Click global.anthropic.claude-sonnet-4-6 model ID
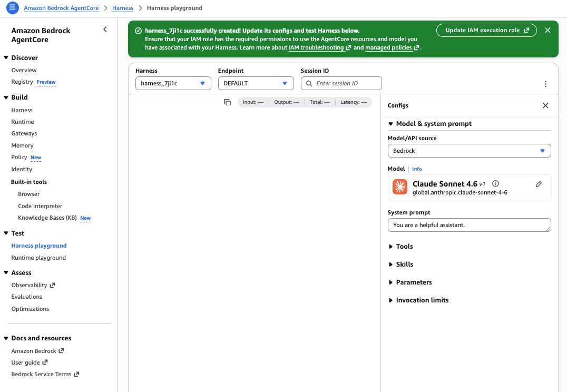 click(x=460, y=192)
